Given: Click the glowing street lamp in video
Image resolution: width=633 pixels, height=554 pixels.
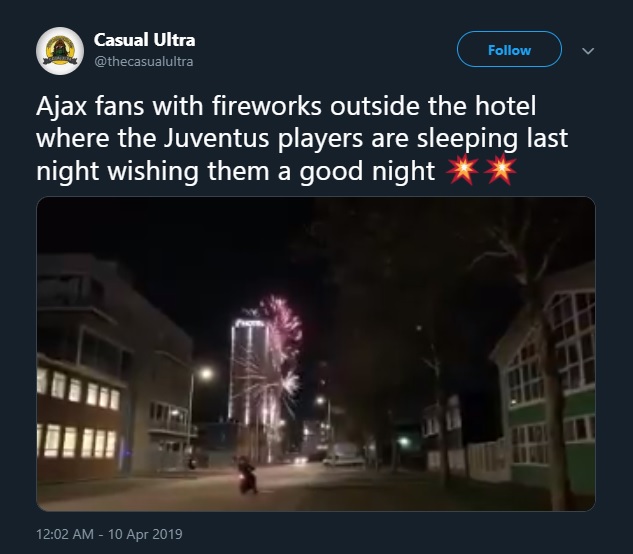Looking at the screenshot, I should (206, 374).
